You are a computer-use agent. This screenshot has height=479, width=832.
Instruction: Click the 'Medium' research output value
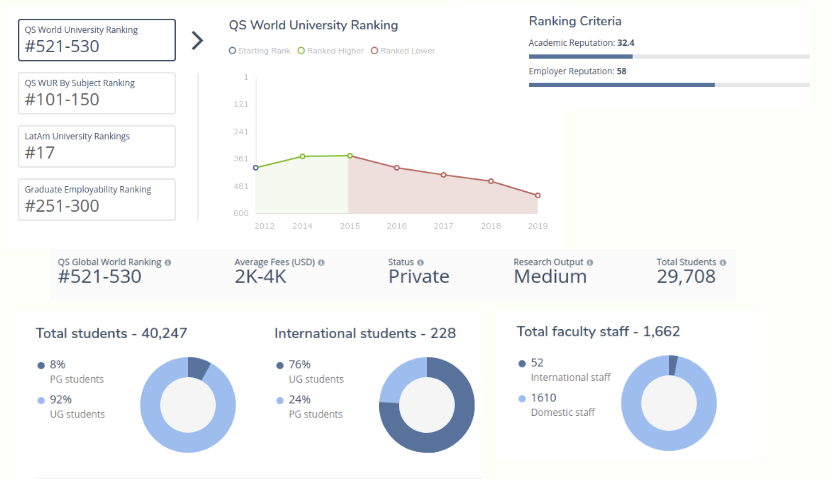point(550,276)
